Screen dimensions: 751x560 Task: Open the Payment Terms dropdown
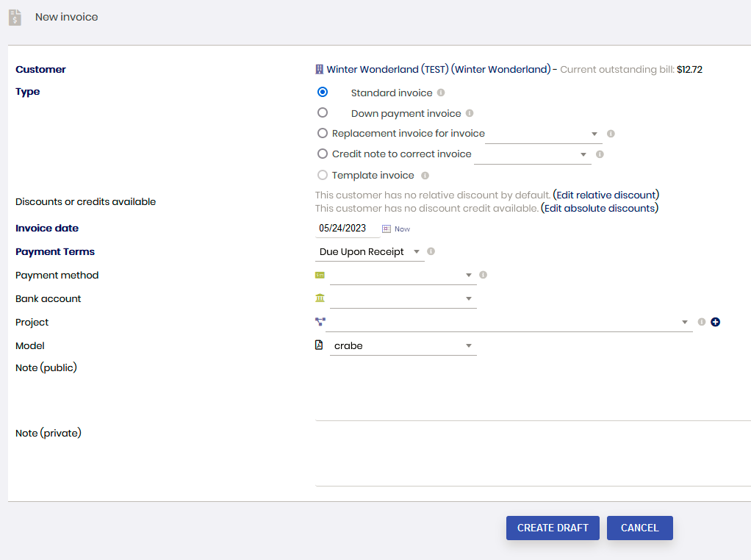[370, 252]
